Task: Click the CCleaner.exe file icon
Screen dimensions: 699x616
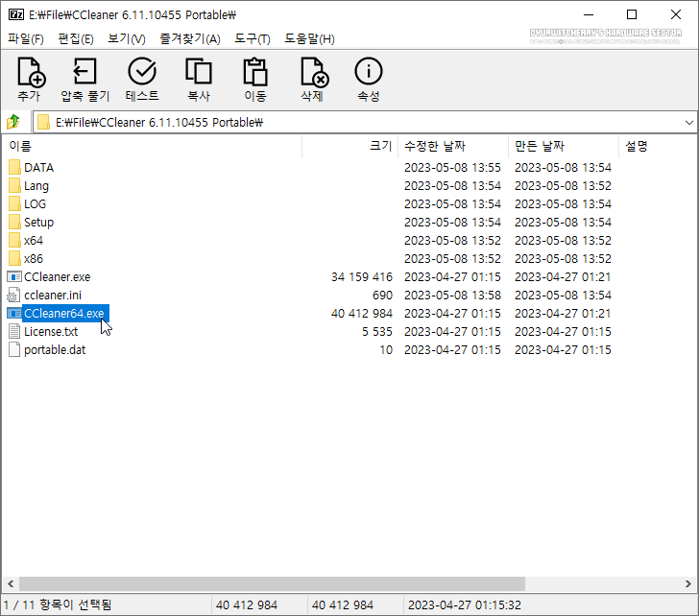Action: pyautogui.click(x=14, y=277)
